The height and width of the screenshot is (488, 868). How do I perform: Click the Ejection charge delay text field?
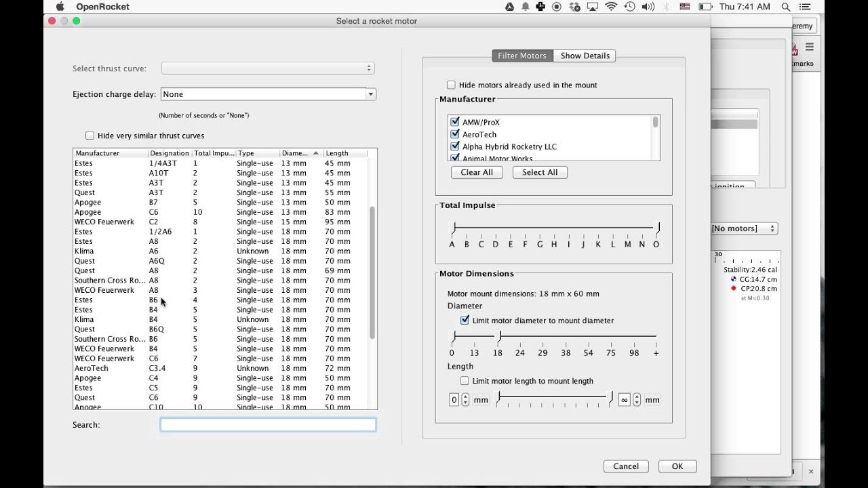[263, 94]
